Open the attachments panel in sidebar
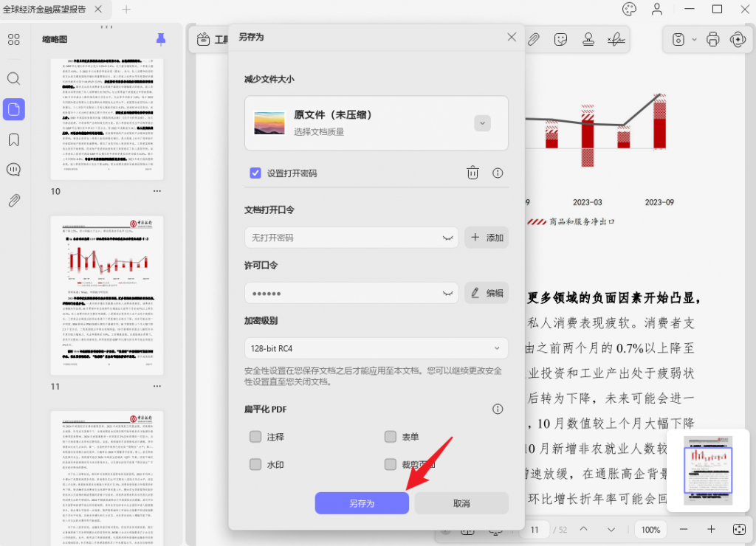Screen dimensions: 756x546 14,201
